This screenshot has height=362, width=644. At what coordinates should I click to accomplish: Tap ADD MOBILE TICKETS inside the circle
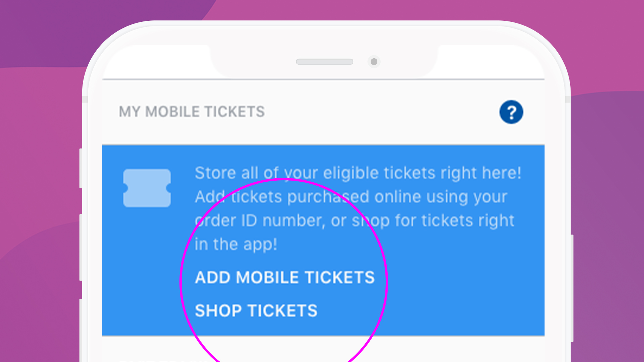[x=284, y=277]
